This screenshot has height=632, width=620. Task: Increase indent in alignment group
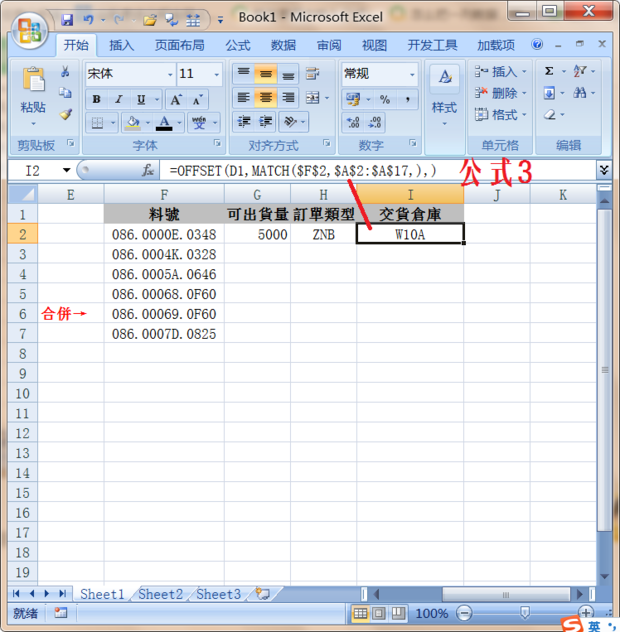click(x=265, y=122)
